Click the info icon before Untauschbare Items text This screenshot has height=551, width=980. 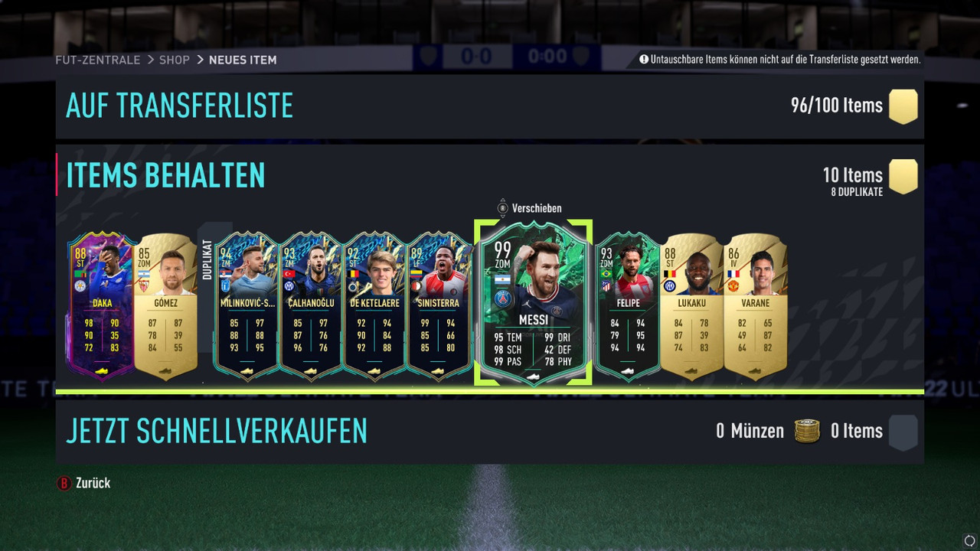[644, 59]
